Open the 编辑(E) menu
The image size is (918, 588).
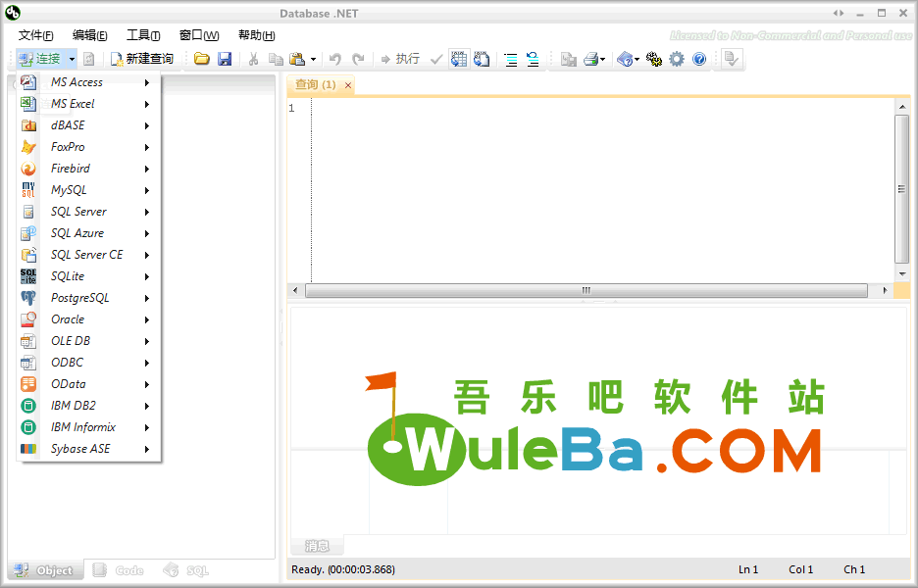(89, 35)
